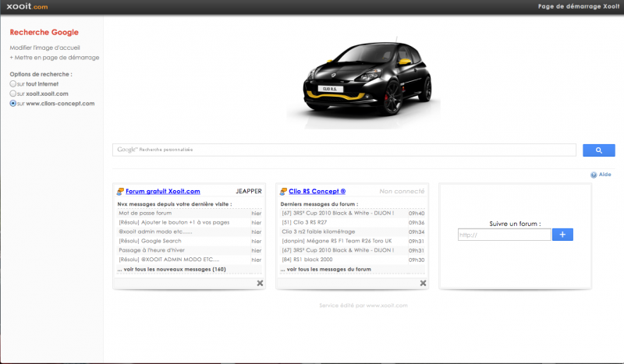Click the blue magnifier search button
Viewport: 624px width, 364px height.
point(598,150)
